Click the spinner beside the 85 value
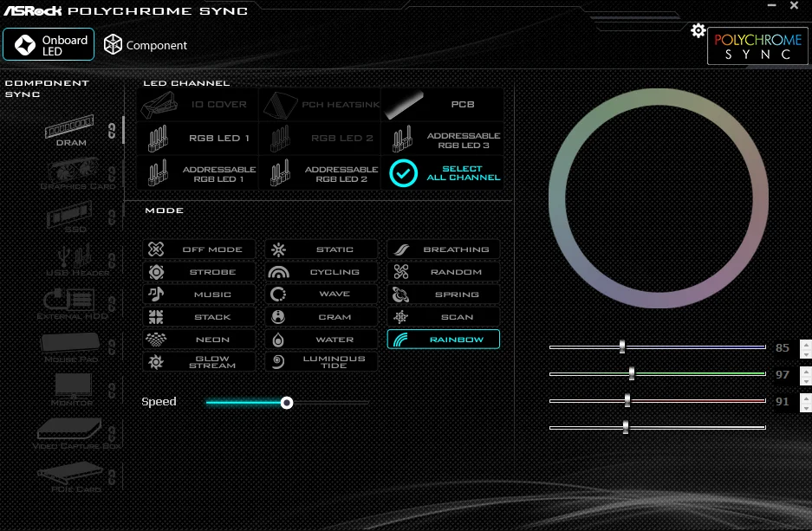 tap(805, 348)
